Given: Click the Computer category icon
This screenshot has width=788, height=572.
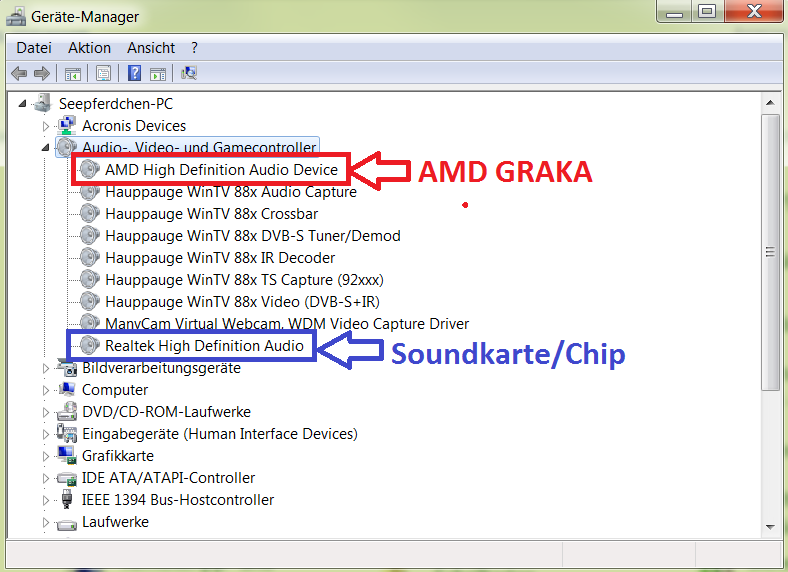Looking at the screenshot, I should [66, 390].
